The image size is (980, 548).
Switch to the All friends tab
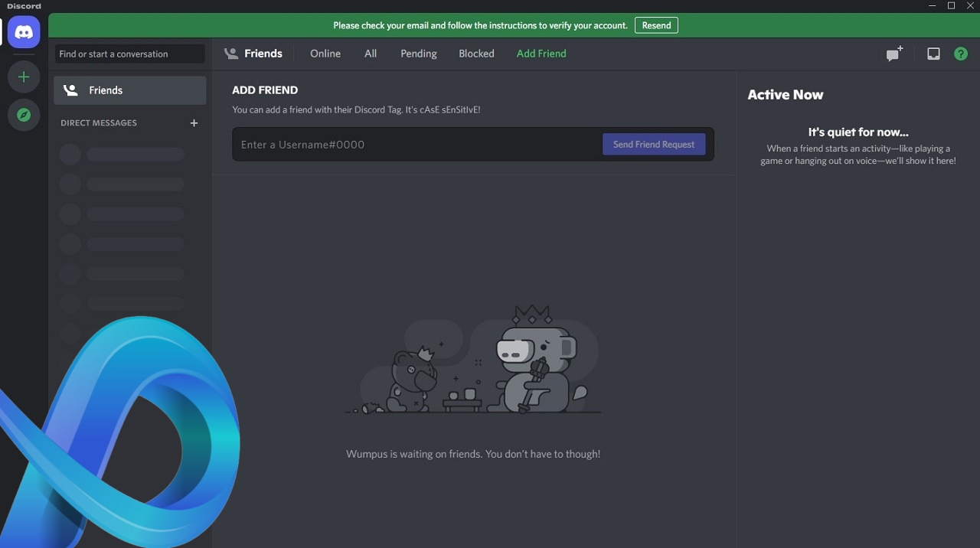[371, 54]
